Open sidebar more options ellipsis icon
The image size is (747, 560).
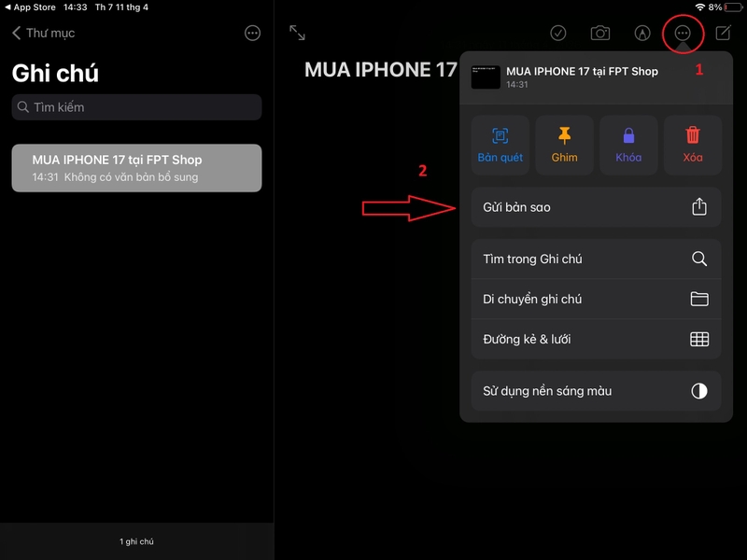tap(252, 33)
